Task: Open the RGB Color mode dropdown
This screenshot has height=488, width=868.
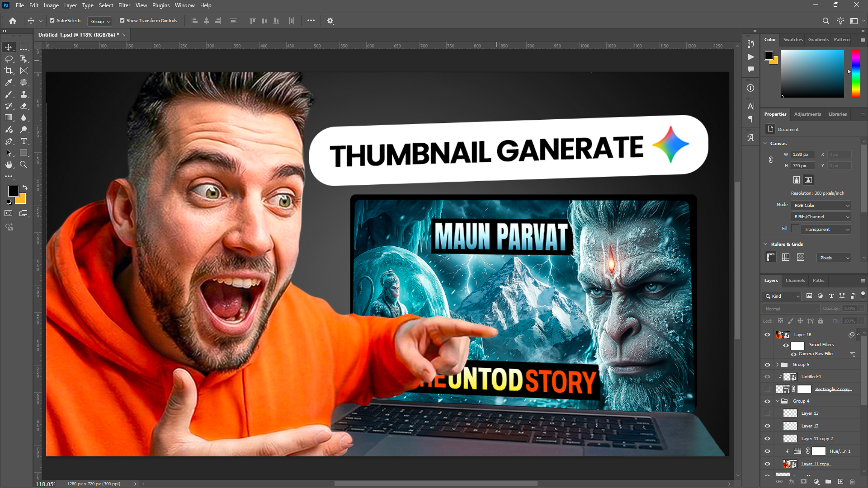Action: click(821, 205)
